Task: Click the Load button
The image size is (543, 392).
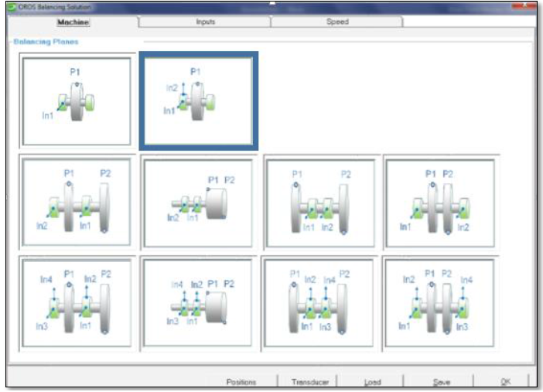Action: [373, 382]
